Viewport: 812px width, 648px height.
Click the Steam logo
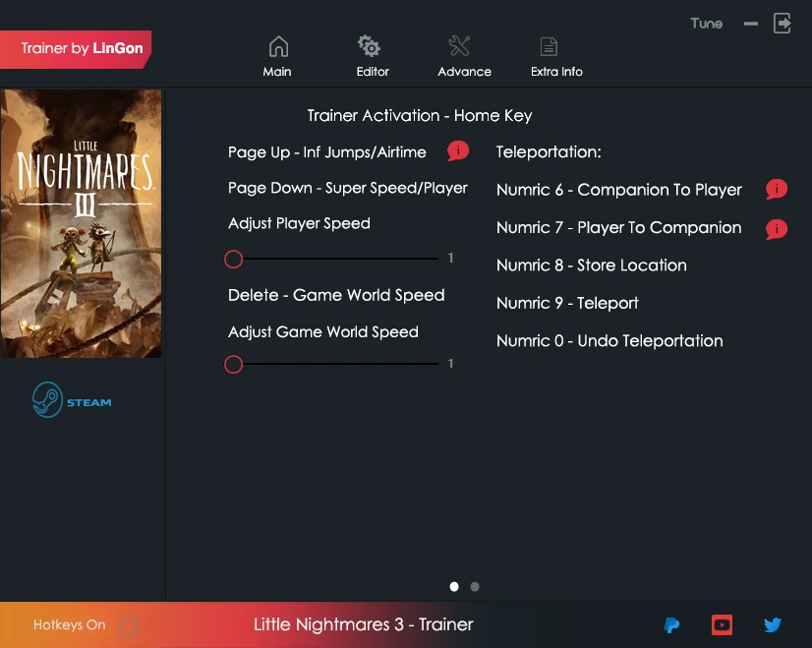pyautogui.click(x=72, y=400)
